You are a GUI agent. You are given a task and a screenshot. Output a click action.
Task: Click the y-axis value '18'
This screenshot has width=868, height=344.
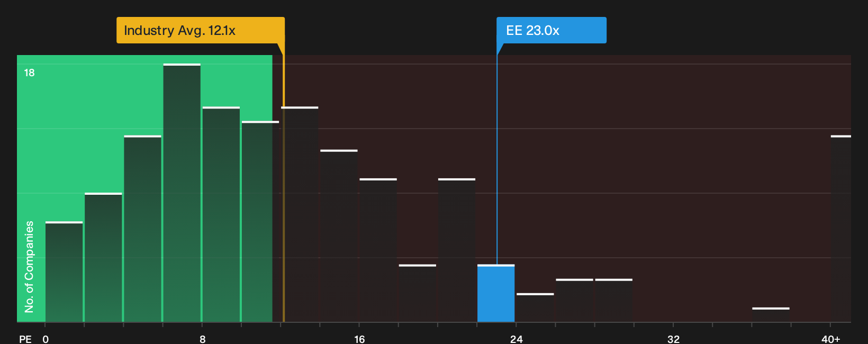tap(29, 73)
